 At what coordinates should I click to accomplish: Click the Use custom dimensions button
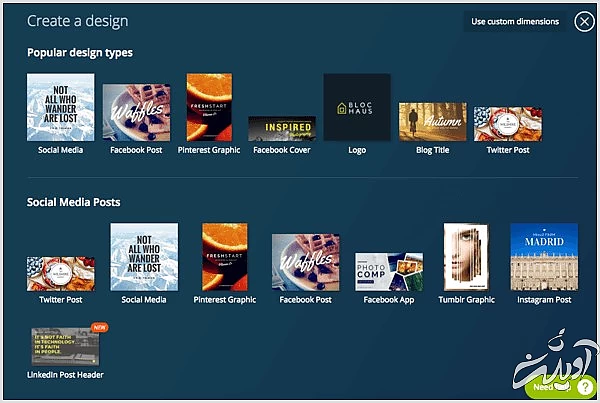click(516, 21)
